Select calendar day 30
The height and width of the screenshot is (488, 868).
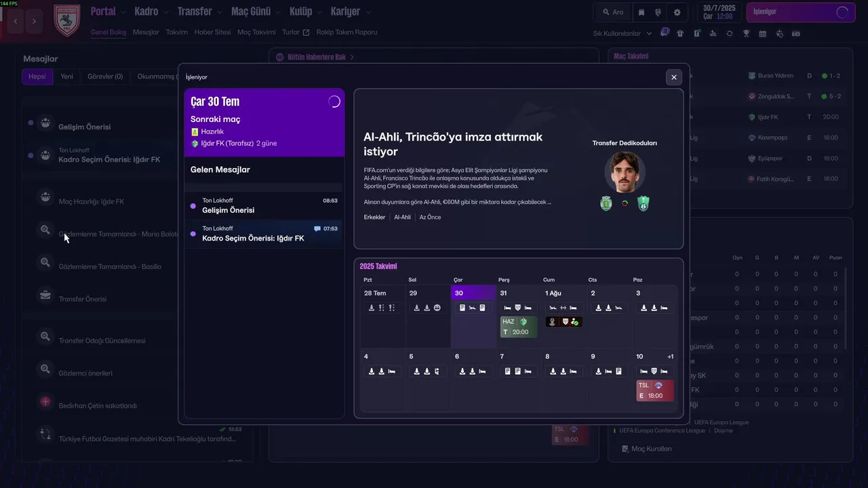click(x=473, y=316)
